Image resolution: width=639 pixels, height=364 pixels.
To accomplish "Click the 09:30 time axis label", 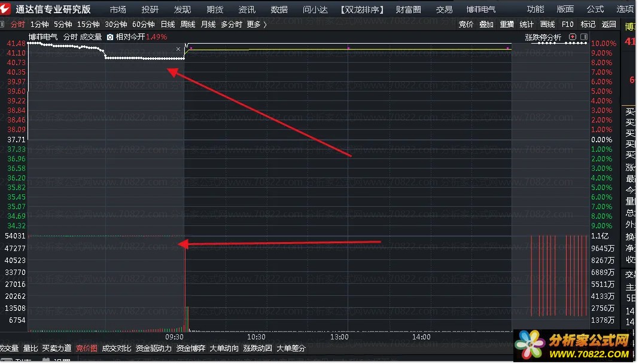I will 175,337.
